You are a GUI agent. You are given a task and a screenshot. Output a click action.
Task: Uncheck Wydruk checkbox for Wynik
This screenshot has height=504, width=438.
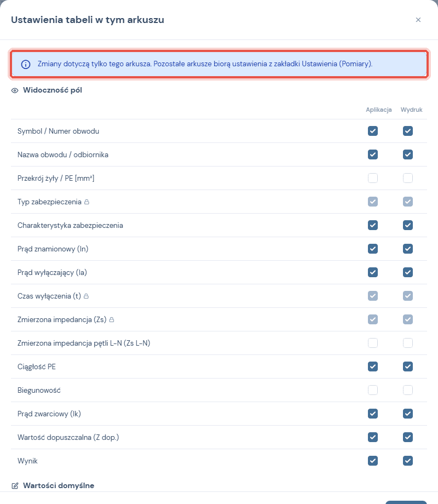tap(408, 461)
